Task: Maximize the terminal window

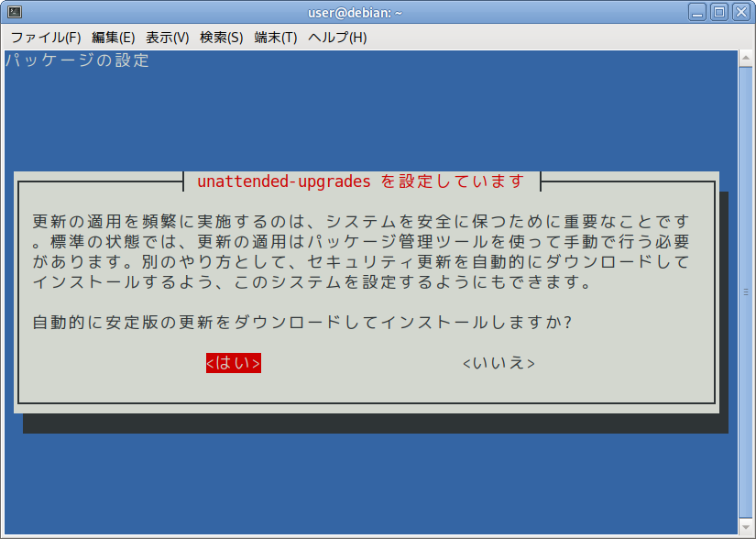Action: coord(718,12)
